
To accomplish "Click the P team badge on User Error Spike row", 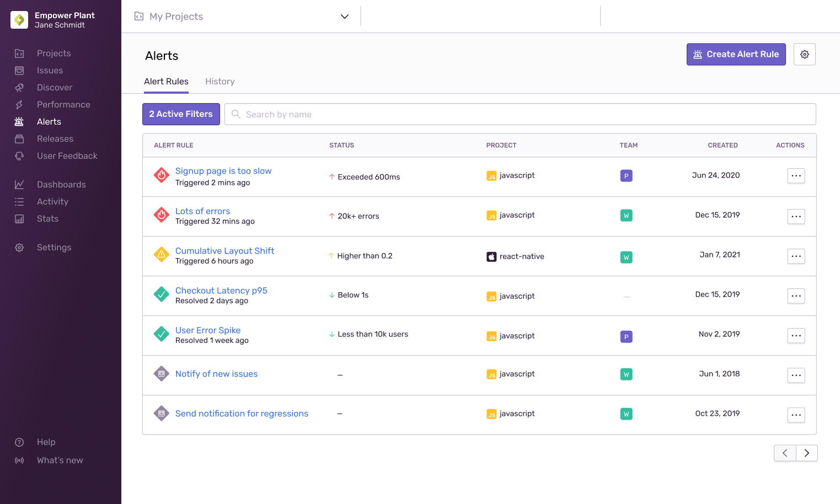I will [x=626, y=337].
